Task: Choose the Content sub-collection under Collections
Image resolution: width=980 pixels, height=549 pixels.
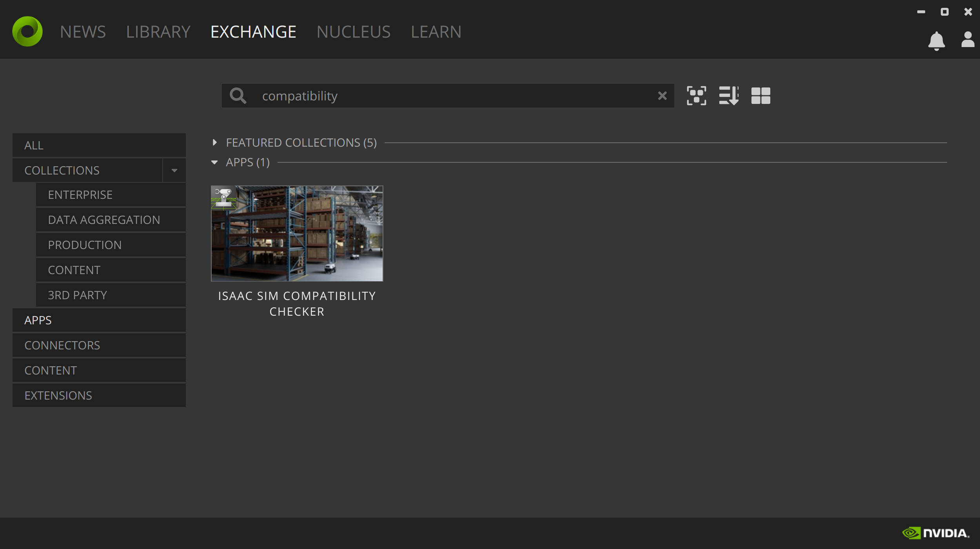Action: [111, 270]
